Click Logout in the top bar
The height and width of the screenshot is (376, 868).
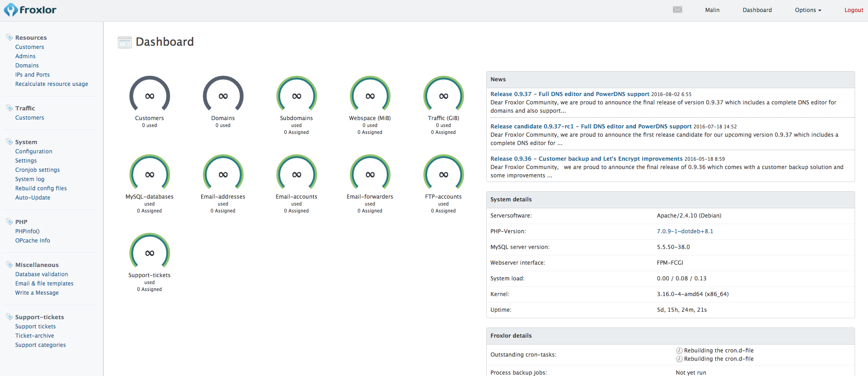(x=853, y=10)
